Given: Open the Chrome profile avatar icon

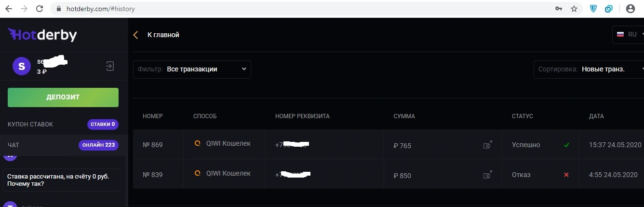Looking at the screenshot, I should pos(630,9).
